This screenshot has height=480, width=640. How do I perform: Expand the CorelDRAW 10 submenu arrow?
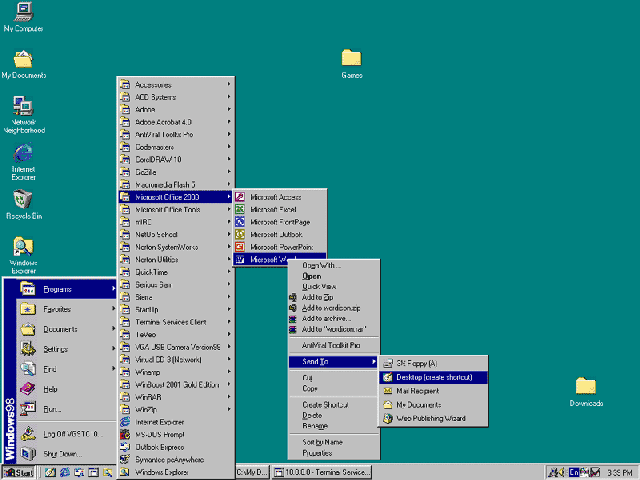click(229, 159)
